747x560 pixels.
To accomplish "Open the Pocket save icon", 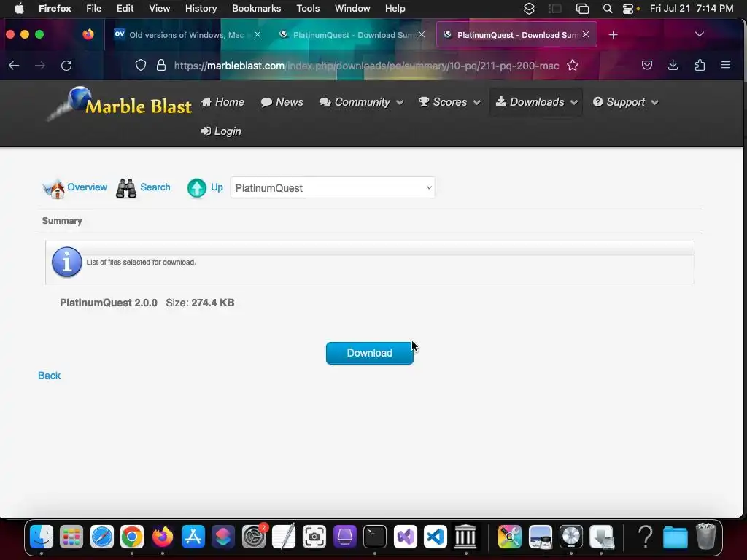I will click(646, 65).
